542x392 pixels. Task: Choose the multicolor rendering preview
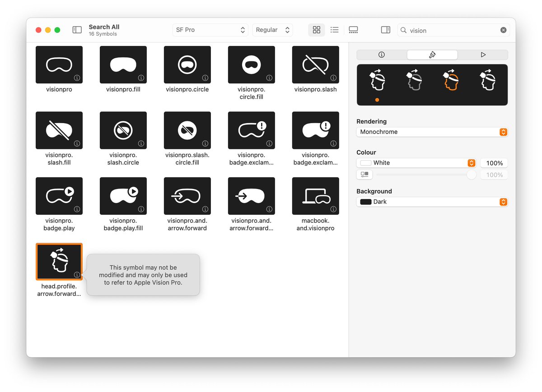pyautogui.click(x=487, y=80)
